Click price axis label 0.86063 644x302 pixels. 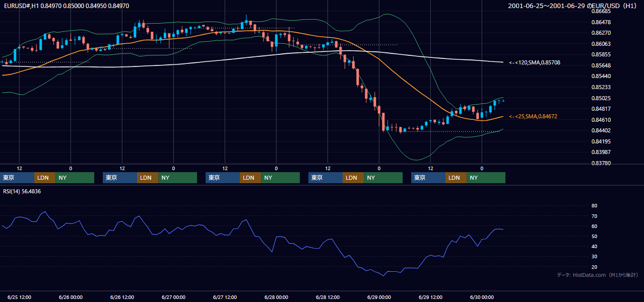pyautogui.click(x=601, y=44)
